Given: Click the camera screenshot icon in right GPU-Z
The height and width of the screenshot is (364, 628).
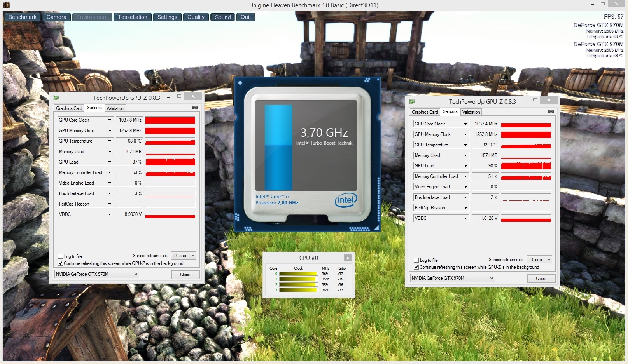Looking at the screenshot, I should click(551, 111).
